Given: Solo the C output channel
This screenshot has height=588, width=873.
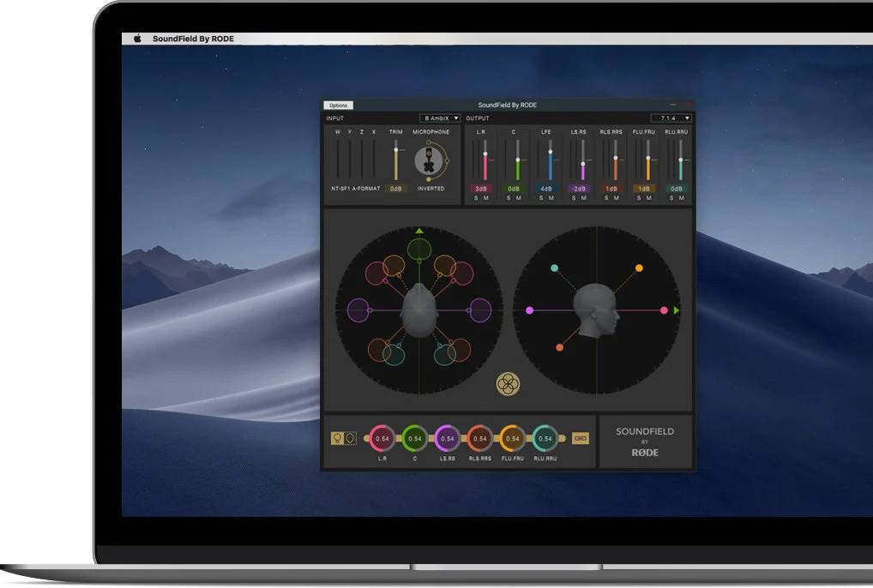Looking at the screenshot, I should point(509,198).
